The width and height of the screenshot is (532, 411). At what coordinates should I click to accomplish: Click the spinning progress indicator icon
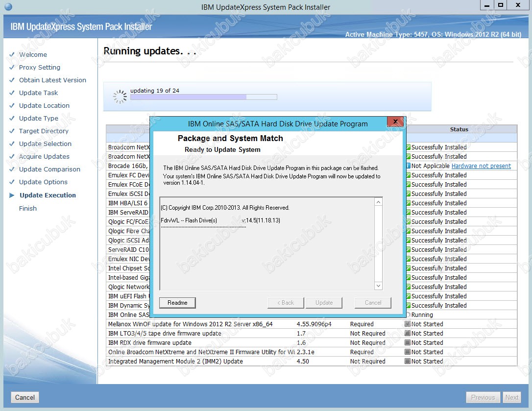(120, 97)
